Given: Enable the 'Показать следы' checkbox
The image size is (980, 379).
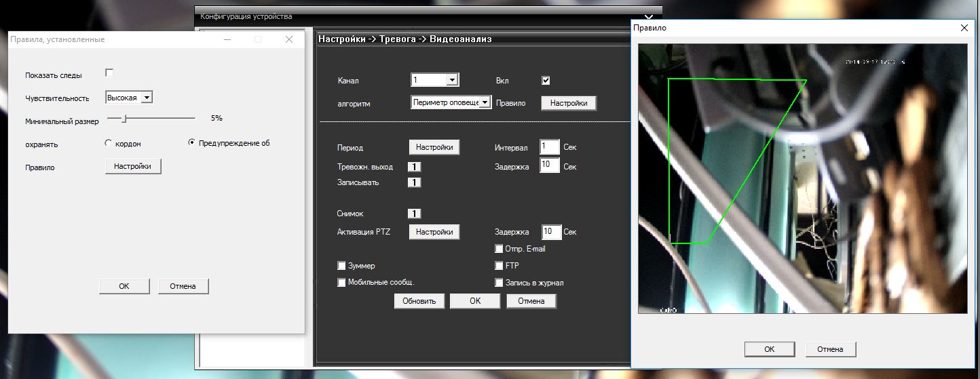Looking at the screenshot, I should 109,73.
